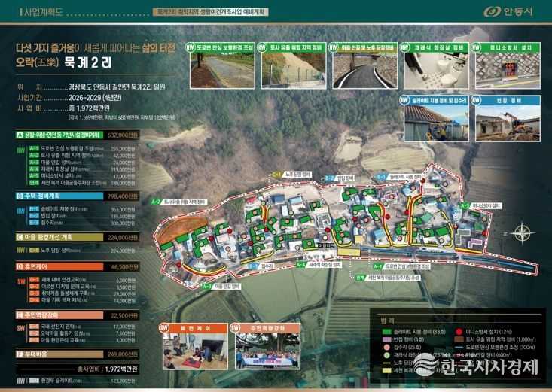Click the B-3 집수리 list row
The image size is (552, 392).
82,223
